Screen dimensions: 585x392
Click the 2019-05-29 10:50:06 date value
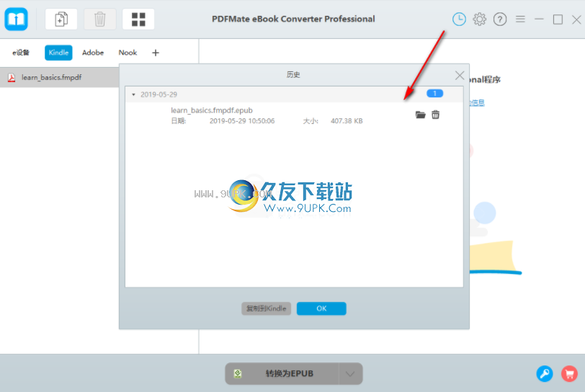pos(242,121)
